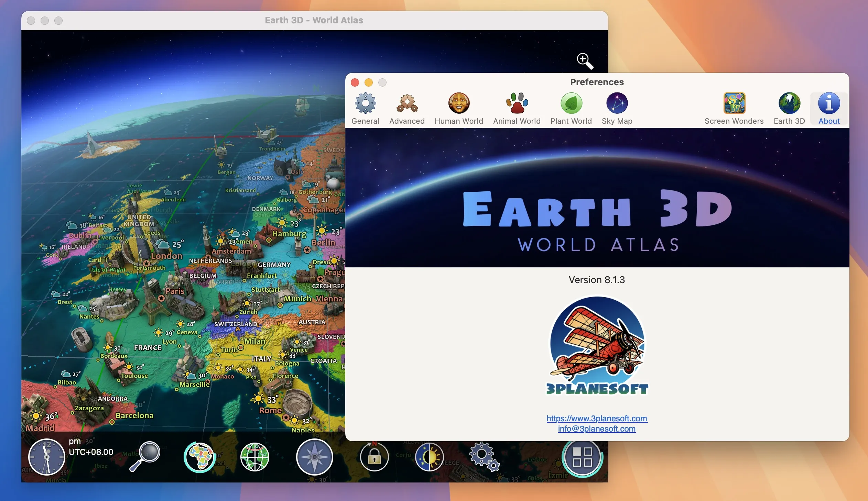The height and width of the screenshot is (501, 868).
Task: Open the clock in the bottom toolbar
Action: [x=46, y=457]
